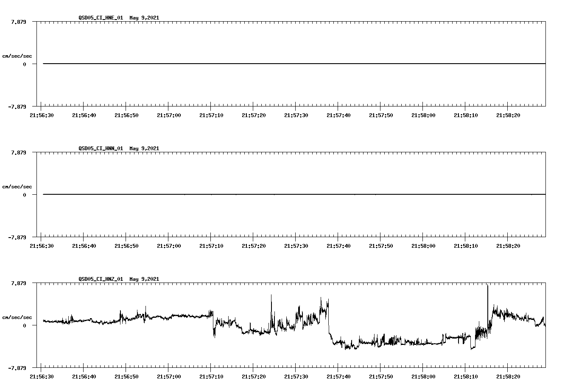Viewport: 576px width, 392px height.
Task: Click zero axis label on HNE chart
Action: click(25, 64)
